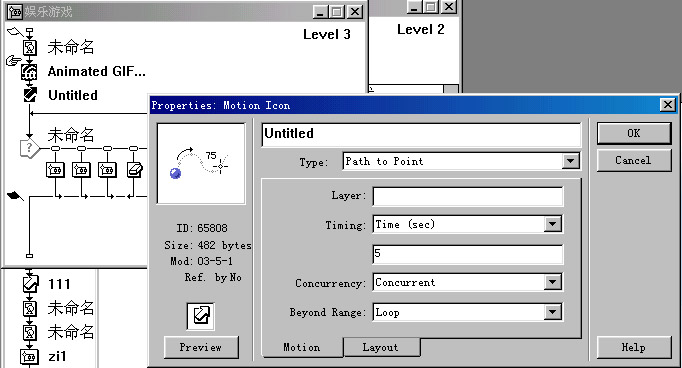
Task: Click the motion path preview thumbnail
Action: (201, 164)
